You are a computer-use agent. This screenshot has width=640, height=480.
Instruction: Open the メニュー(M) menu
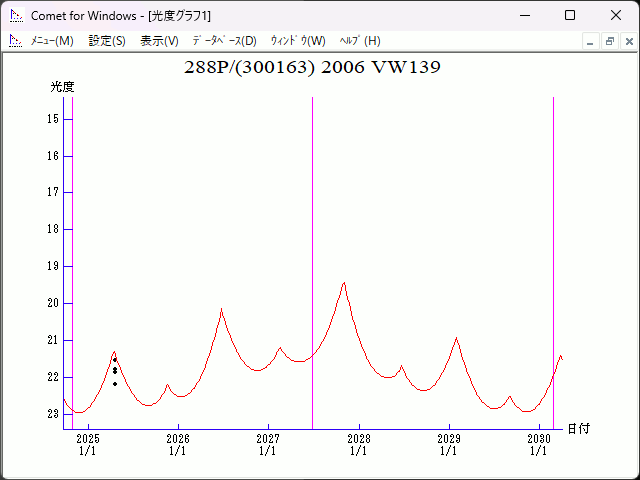click(52, 41)
